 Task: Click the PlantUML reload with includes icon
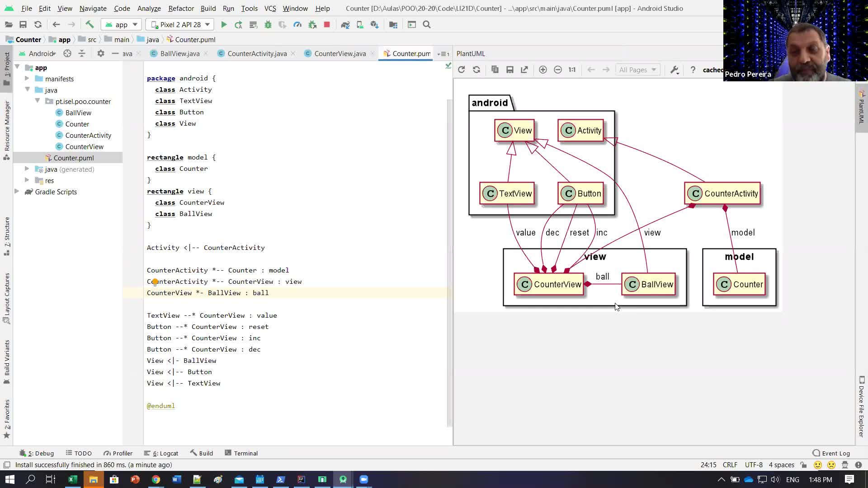476,70
